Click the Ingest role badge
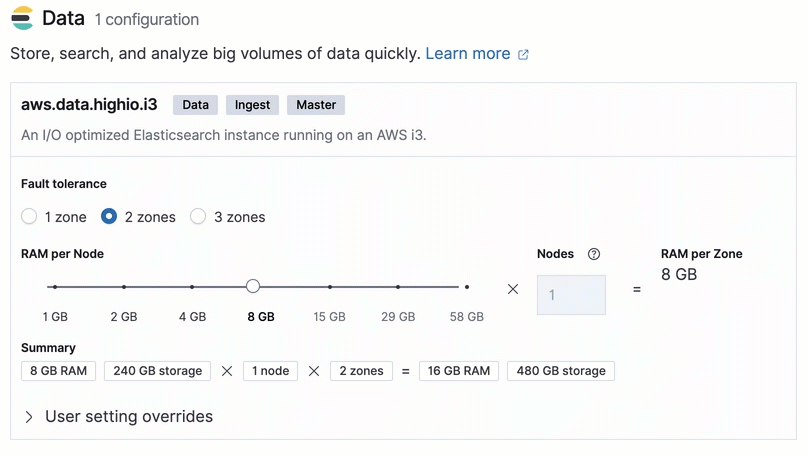This screenshot has width=808, height=455. [x=252, y=105]
